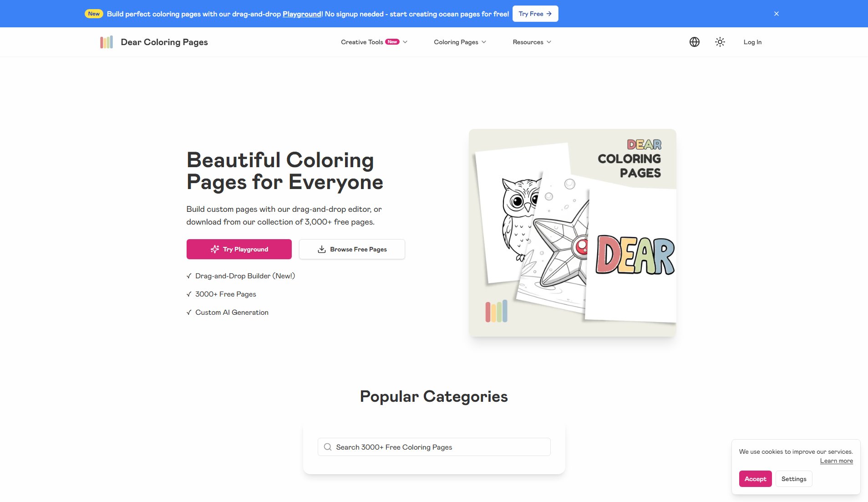Click the arrow icon in Try Free button

pos(549,14)
